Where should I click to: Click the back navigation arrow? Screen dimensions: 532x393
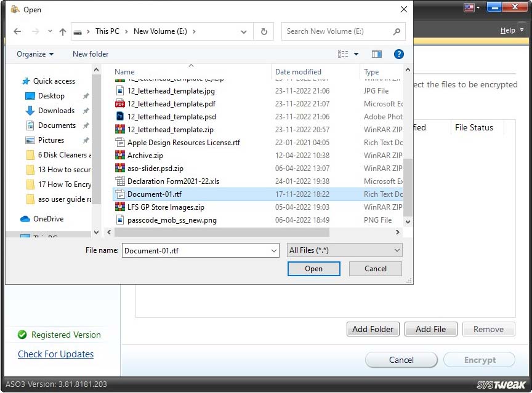tap(17, 31)
